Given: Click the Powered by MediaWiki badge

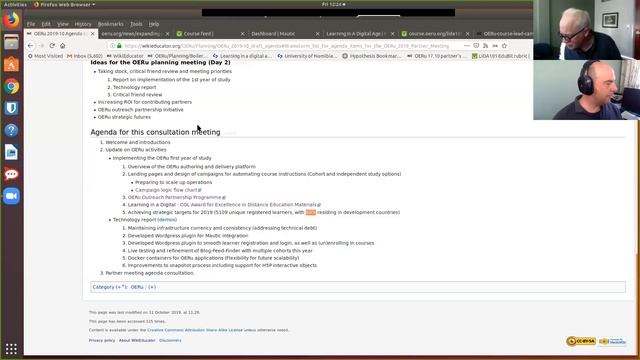Looking at the screenshot, I should click(x=612, y=341).
